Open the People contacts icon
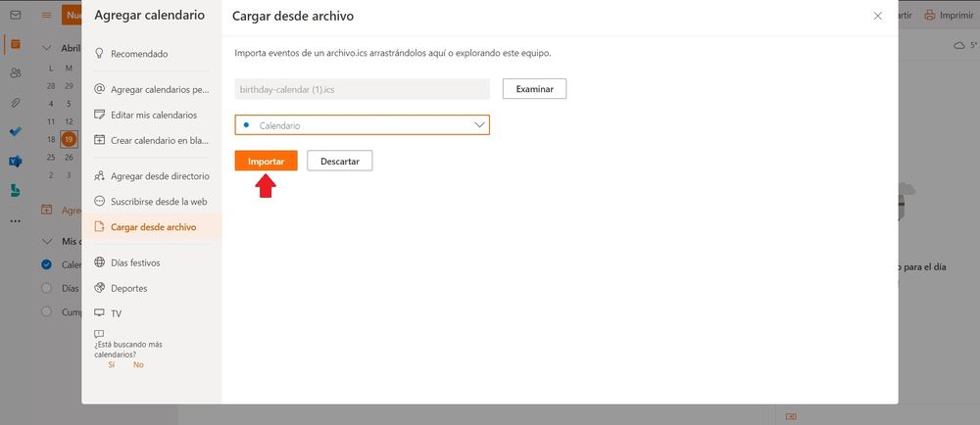The height and width of the screenshot is (425, 980). pos(15,73)
